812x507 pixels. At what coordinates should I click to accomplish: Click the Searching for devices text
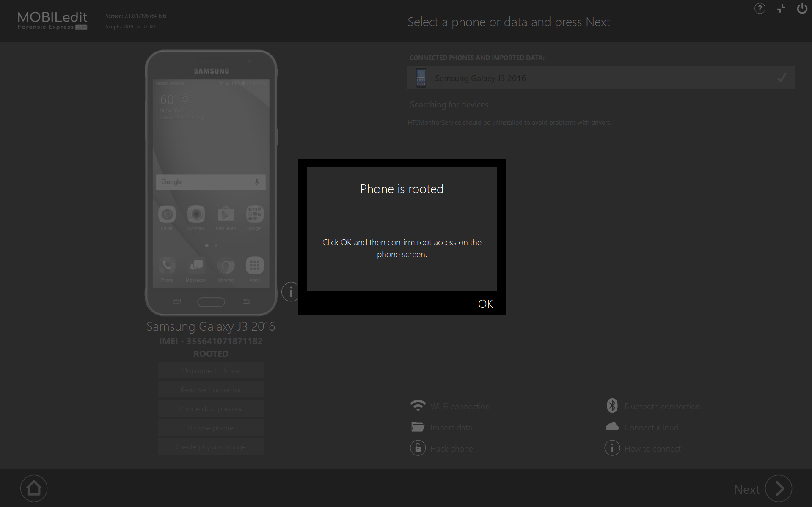click(449, 104)
